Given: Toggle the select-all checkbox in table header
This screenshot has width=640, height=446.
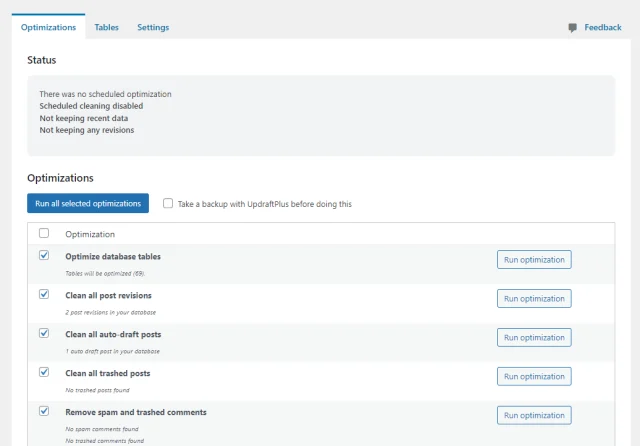Looking at the screenshot, I should 44,233.
